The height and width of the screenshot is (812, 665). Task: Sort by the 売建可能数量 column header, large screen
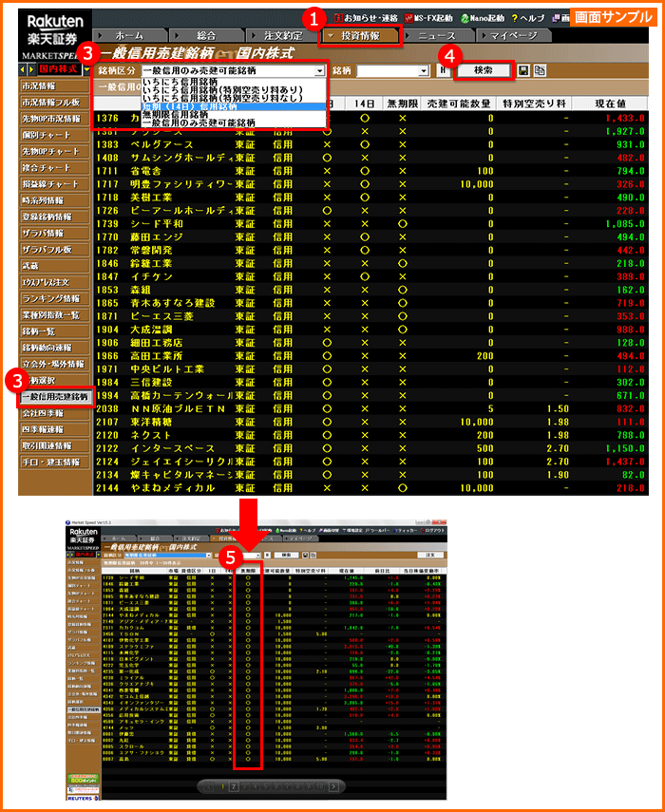[x=458, y=104]
